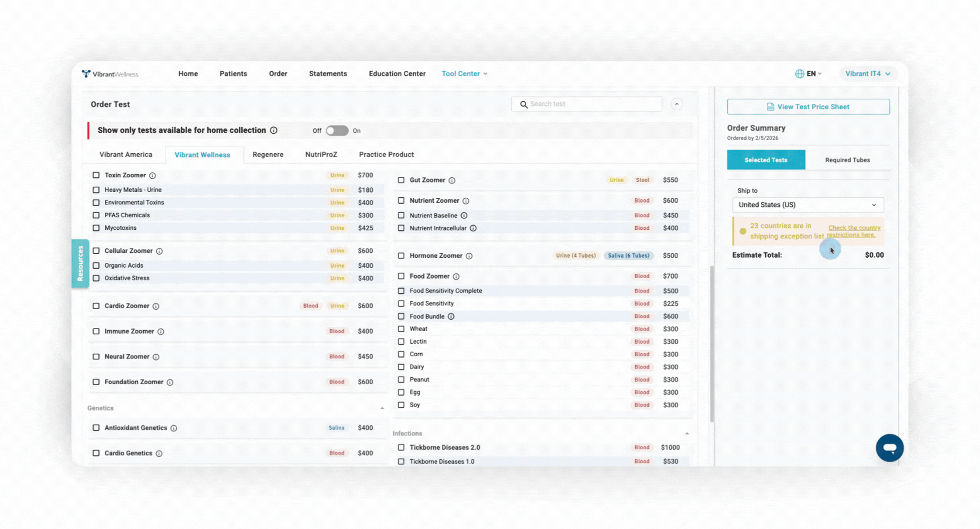This screenshot has height=529, width=980.
Task: Open the chat support bubble
Action: (889, 448)
